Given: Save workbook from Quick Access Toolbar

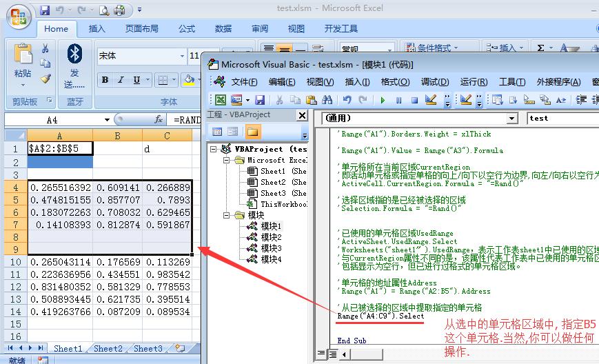Looking at the screenshot, I should pos(45,10).
